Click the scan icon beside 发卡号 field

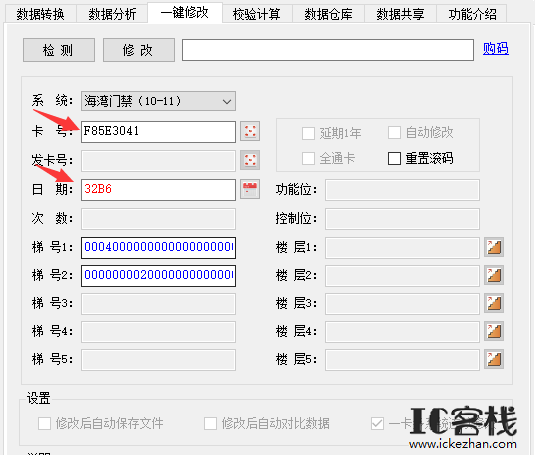[250, 160]
